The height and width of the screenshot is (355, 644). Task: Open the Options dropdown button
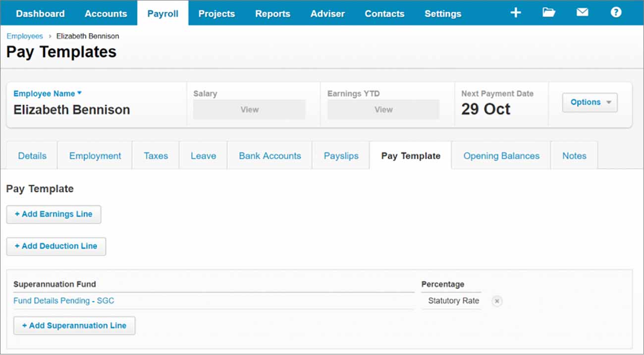point(590,102)
